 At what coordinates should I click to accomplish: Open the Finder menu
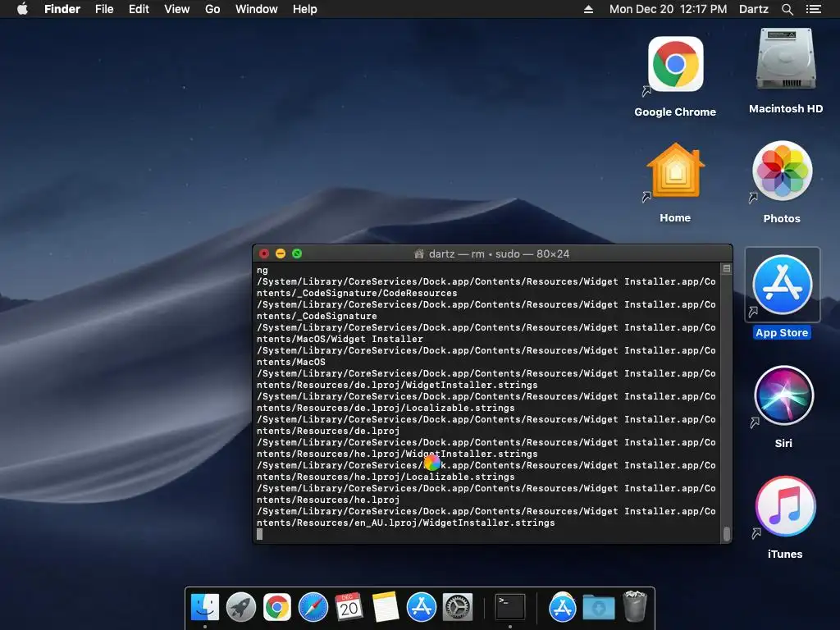coord(62,9)
